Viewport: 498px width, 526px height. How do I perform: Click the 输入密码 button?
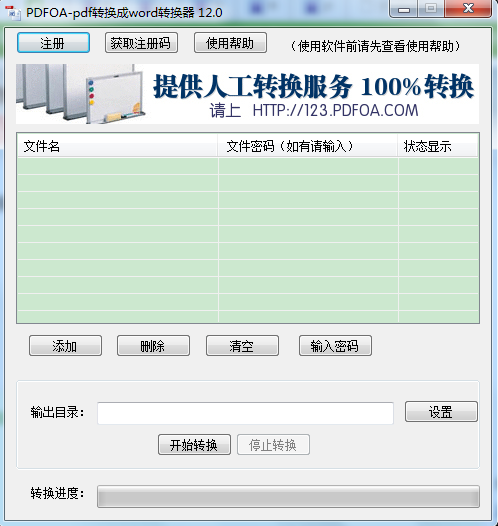(x=335, y=346)
